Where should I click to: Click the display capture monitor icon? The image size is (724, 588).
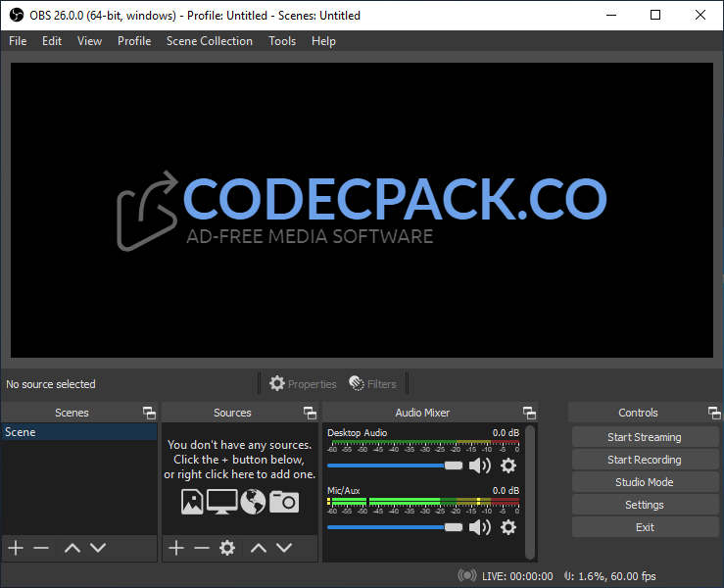pos(222,502)
